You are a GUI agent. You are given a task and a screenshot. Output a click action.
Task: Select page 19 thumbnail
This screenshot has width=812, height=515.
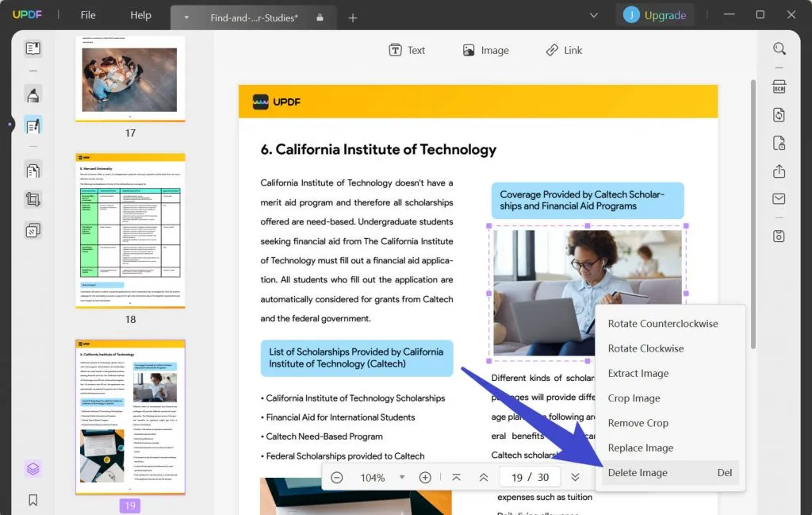130,417
